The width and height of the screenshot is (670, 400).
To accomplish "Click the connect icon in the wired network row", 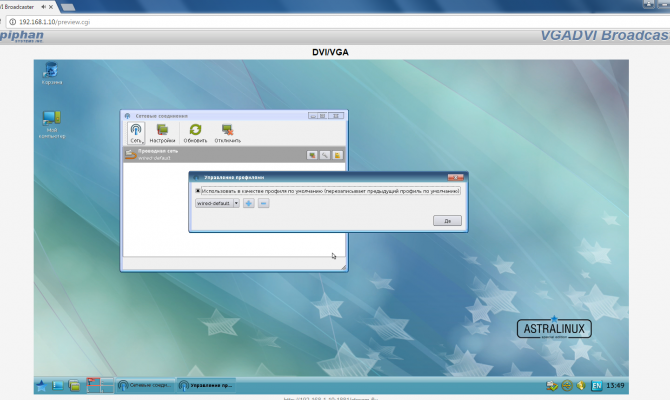I will pos(312,155).
